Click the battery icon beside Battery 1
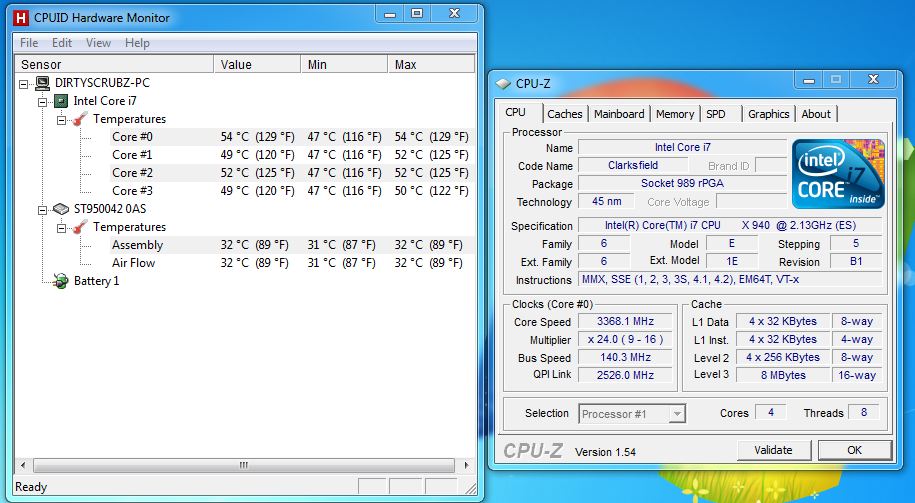Image resolution: width=915 pixels, height=503 pixels. [60, 281]
